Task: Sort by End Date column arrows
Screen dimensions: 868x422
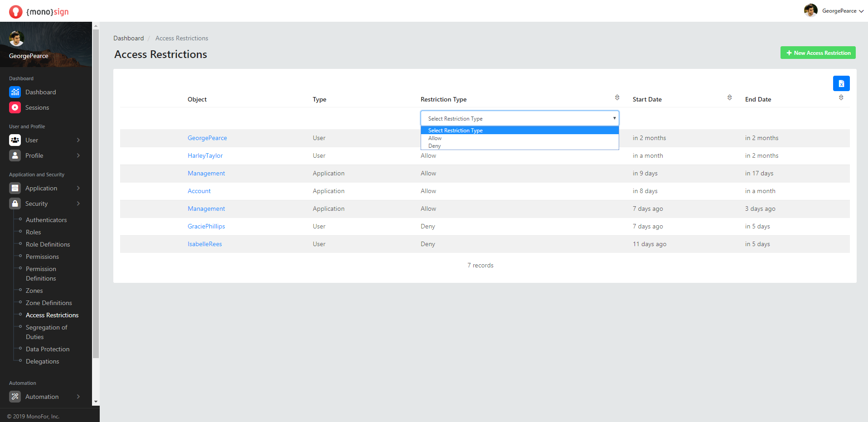Action: pyautogui.click(x=841, y=97)
